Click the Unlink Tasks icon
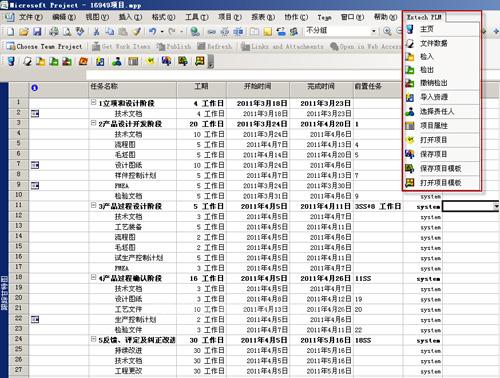 [x=225, y=31]
